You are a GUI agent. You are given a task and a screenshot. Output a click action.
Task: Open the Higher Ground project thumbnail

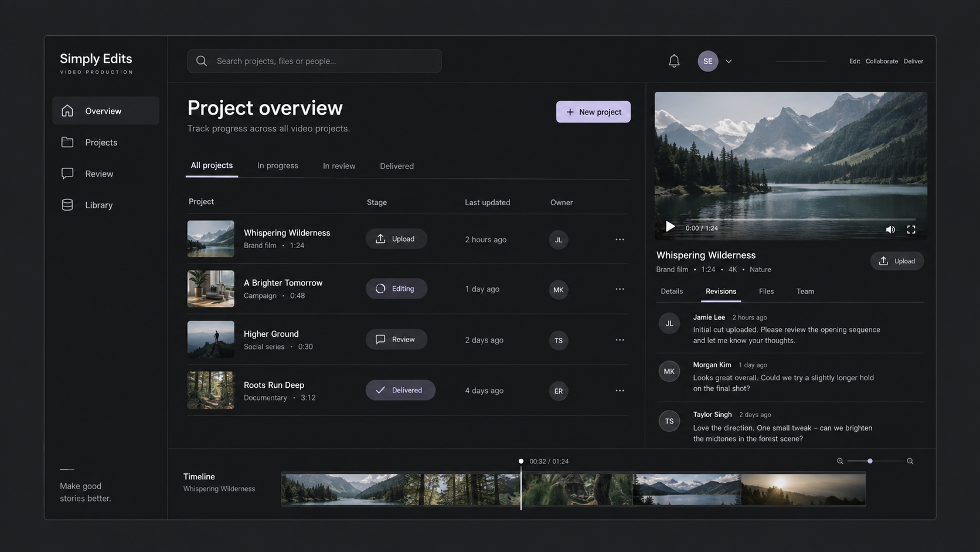210,339
